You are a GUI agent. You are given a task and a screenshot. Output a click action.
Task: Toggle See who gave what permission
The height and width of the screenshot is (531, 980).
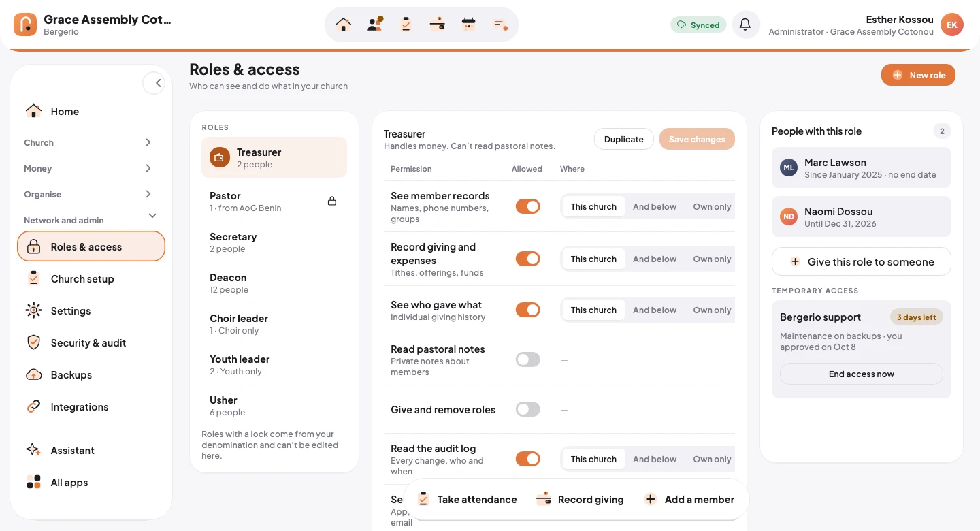point(528,310)
